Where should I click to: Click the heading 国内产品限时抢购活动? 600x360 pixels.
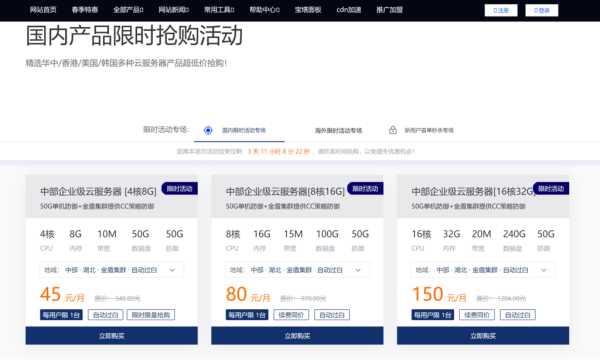pos(134,36)
